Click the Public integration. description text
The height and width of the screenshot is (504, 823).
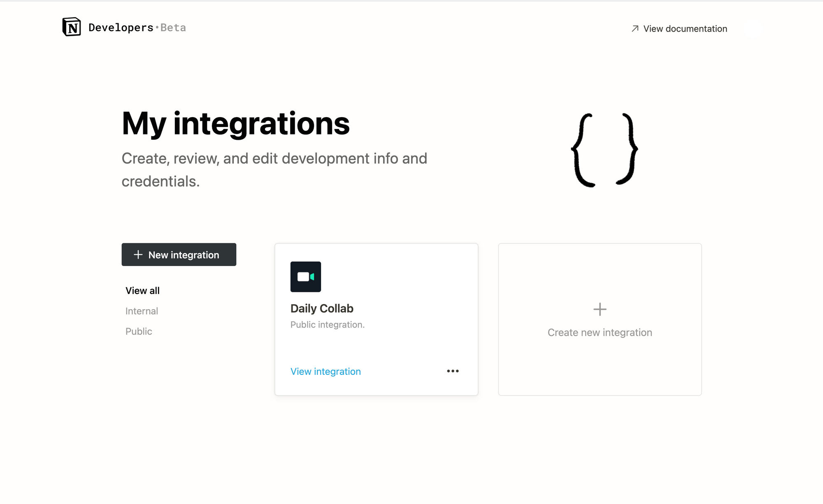pyautogui.click(x=328, y=325)
